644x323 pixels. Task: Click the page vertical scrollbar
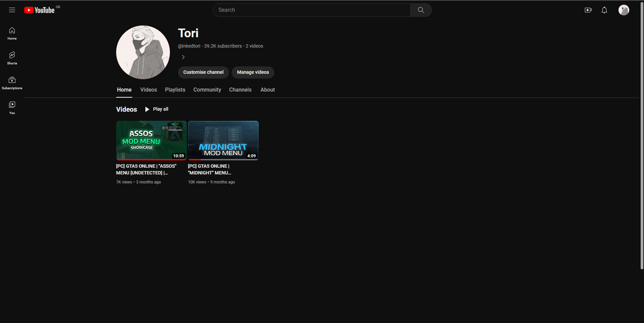pyautogui.click(x=642, y=135)
